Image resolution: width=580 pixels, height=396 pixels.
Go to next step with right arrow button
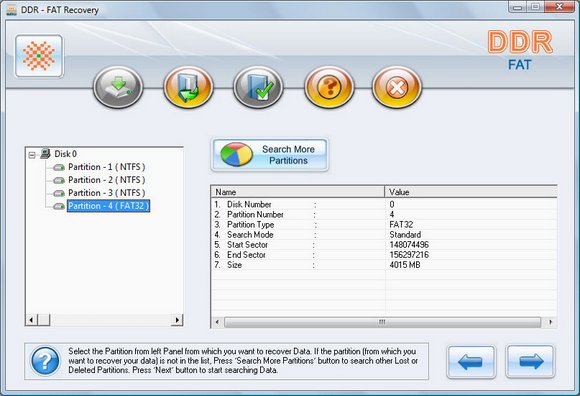coord(530,362)
